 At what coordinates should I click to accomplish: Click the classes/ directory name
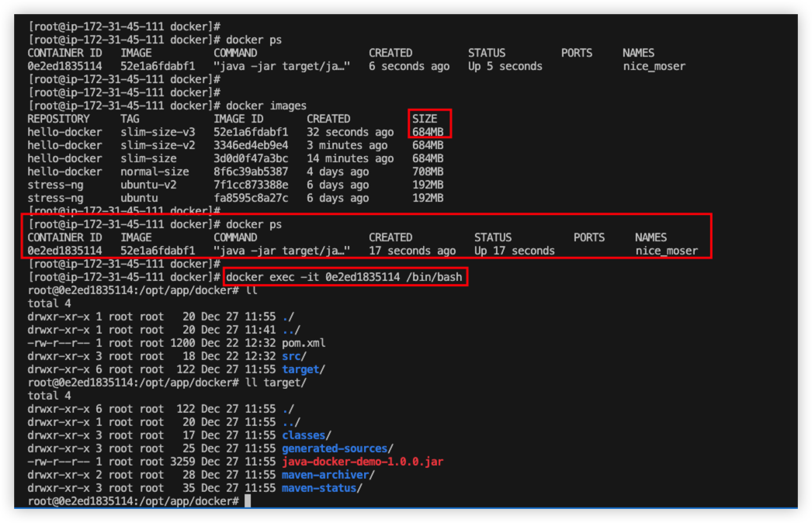point(307,435)
